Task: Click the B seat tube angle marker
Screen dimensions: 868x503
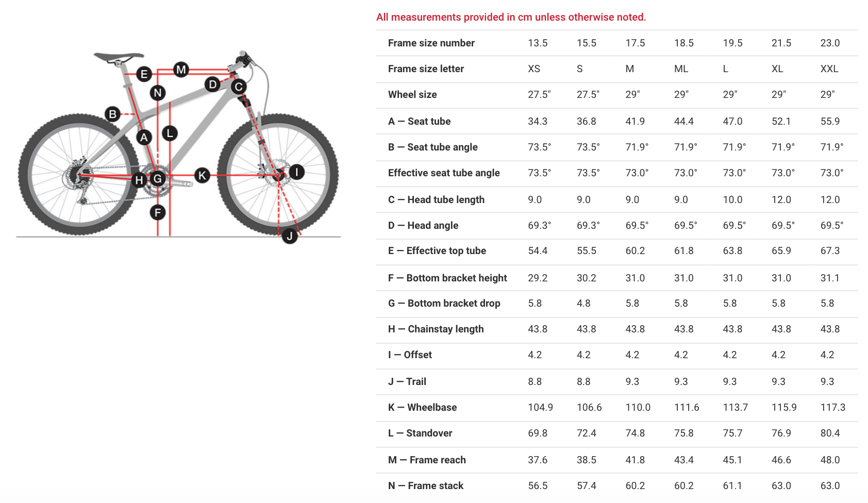Action: pos(112,114)
